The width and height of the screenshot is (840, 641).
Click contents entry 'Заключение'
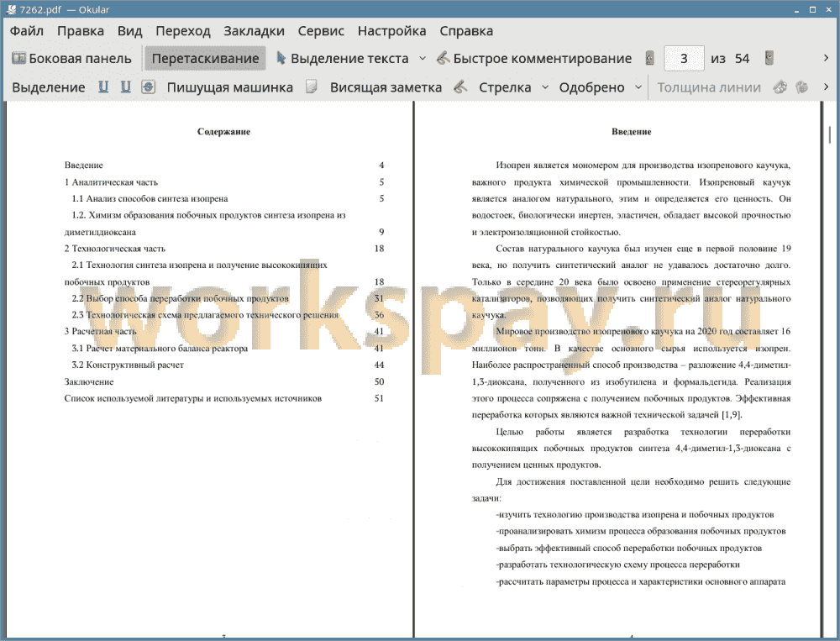[x=89, y=382]
